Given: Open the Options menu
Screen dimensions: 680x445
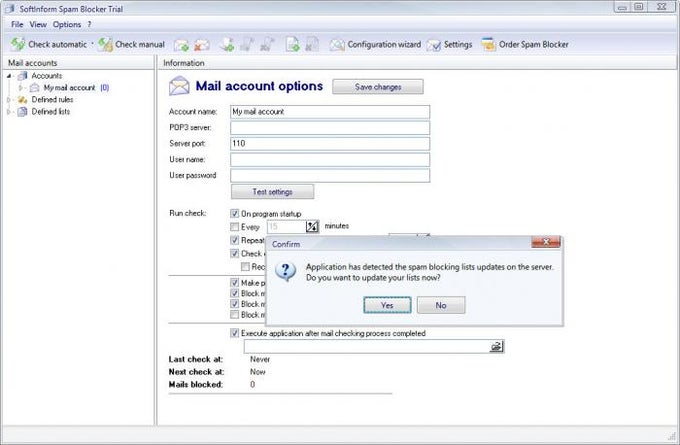Looking at the screenshot, I should point(67,24).
